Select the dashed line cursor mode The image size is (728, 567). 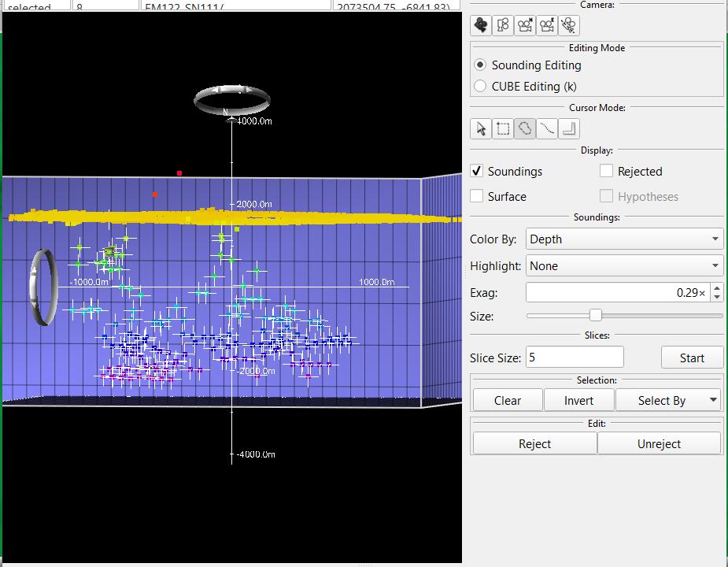click(547, 128)
